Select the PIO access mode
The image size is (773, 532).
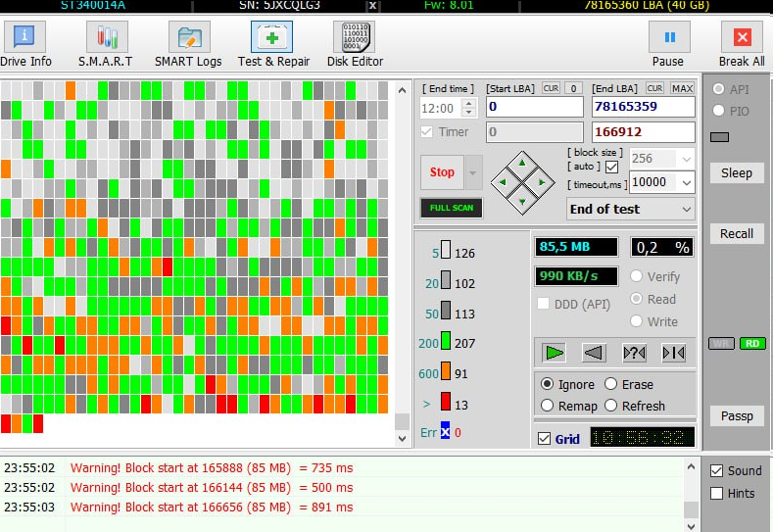coord(718,111)
